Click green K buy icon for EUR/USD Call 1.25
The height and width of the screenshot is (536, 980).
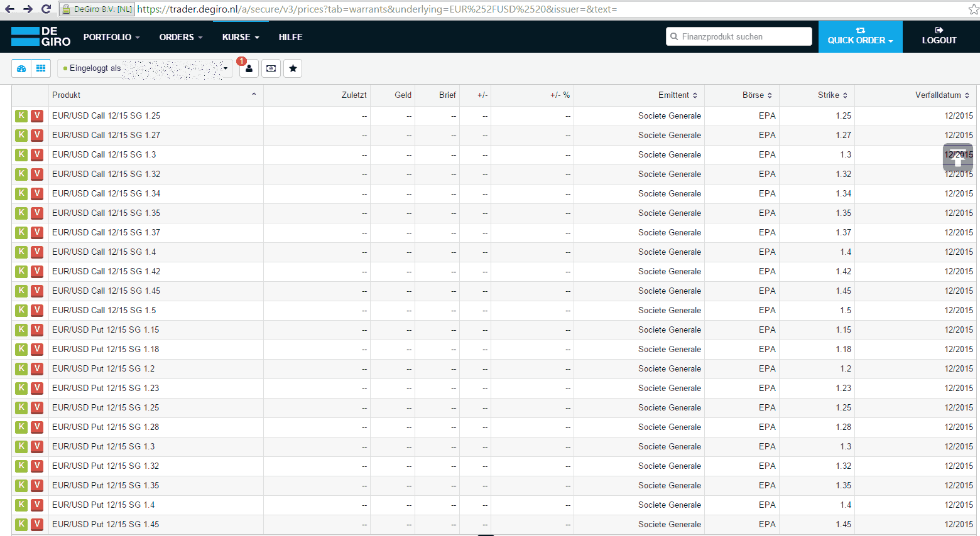(x=21, y=115)
